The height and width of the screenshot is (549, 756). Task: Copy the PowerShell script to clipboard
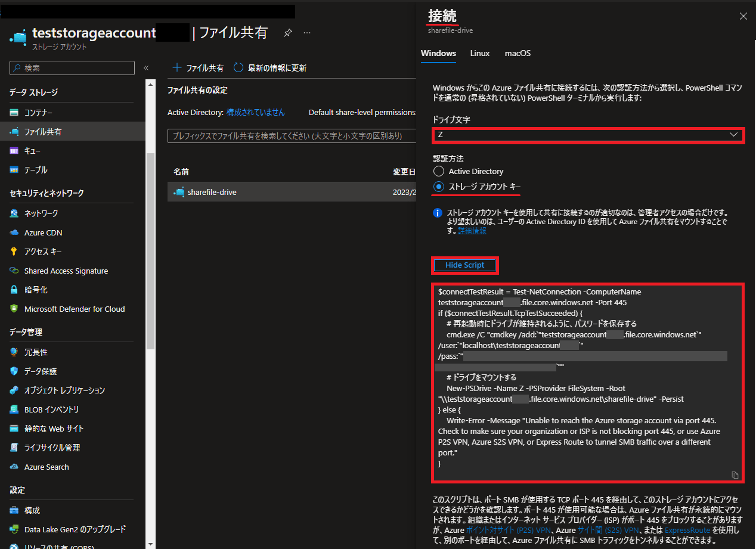pos(735,475)
